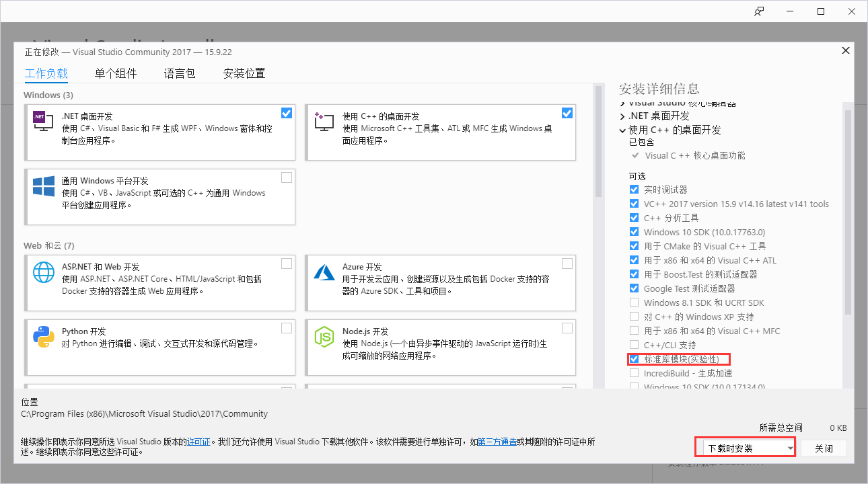Uncheck 用于 Boost.Test 的测试适配器
This screenshot has width=868, height=484.
point(634,274)
